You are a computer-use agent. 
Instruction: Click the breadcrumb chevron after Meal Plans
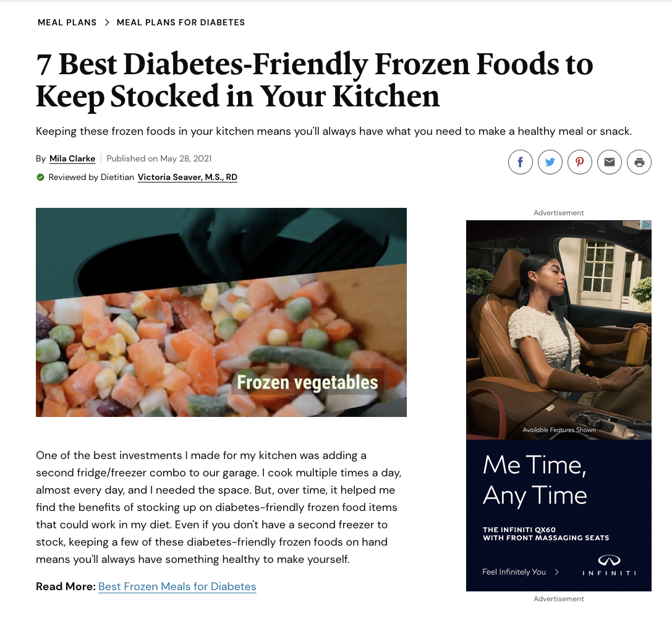(107, 22)
